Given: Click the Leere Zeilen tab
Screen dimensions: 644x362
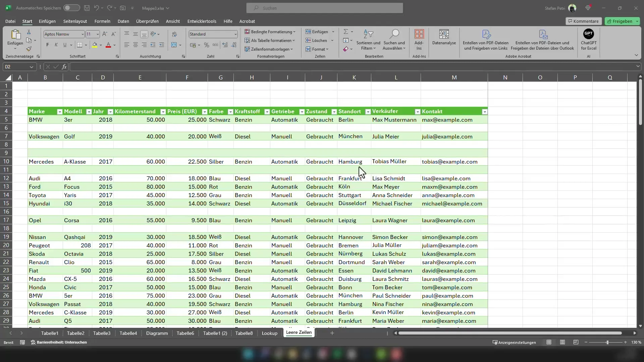Looking at the screenshot, I should coord(299,333).
